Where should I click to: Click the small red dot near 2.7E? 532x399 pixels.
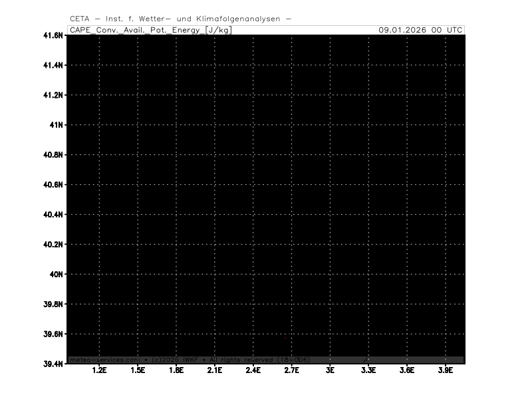[x=285, y=338]
